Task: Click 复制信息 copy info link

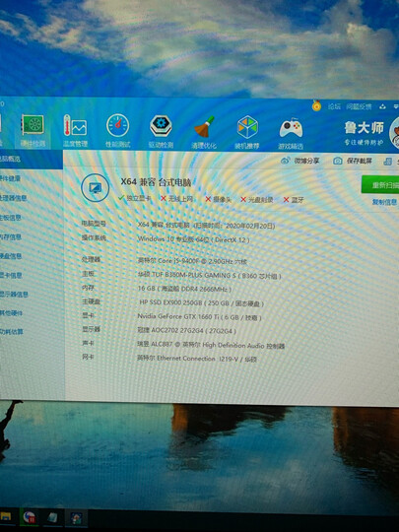Action: tap(384, 202)
